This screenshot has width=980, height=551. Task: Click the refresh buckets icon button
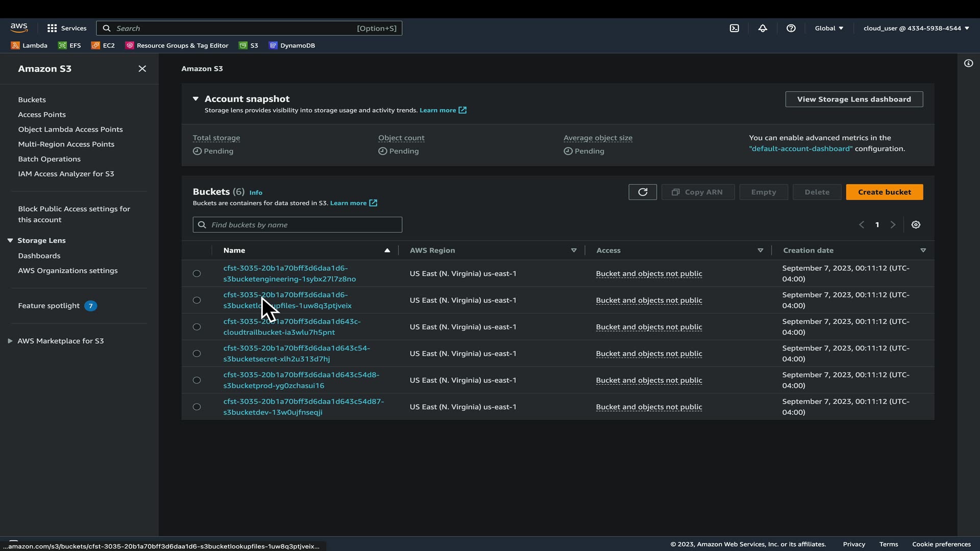point(643,192)
